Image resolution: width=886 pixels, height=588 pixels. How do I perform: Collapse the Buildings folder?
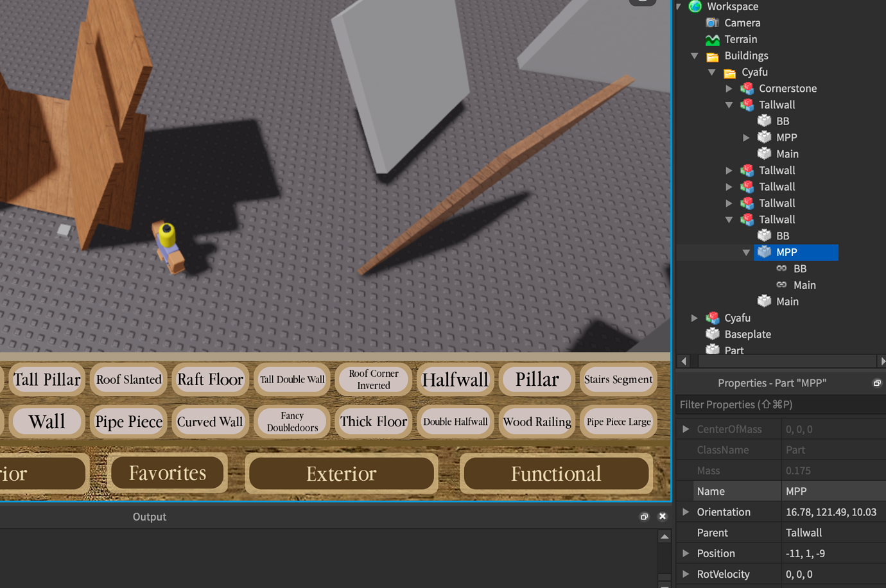tap(695, 56)
